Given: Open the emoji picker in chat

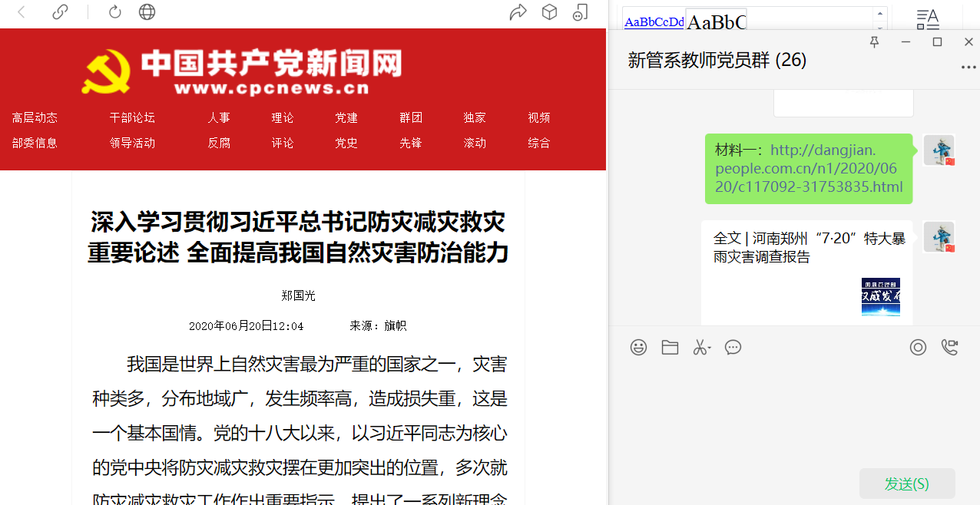Looking at the screenshot, I should pos(638,348).
